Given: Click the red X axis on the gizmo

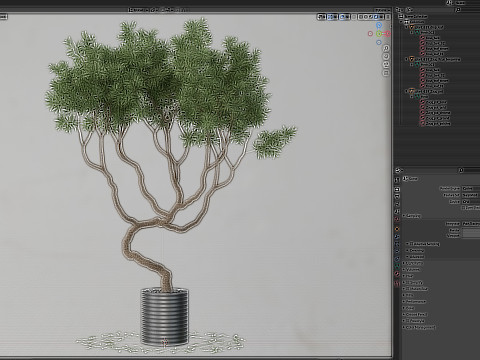Looking at the screenshot, I should click(x=388, y=33).
